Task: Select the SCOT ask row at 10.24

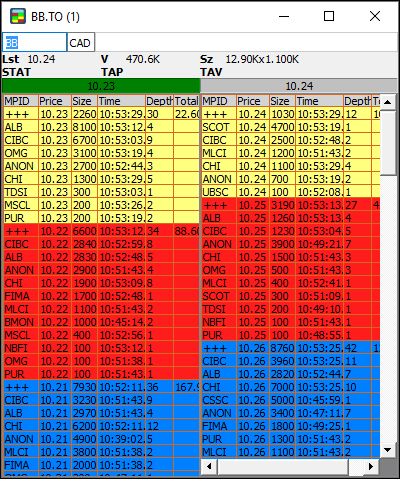Action: coord(291,127)
